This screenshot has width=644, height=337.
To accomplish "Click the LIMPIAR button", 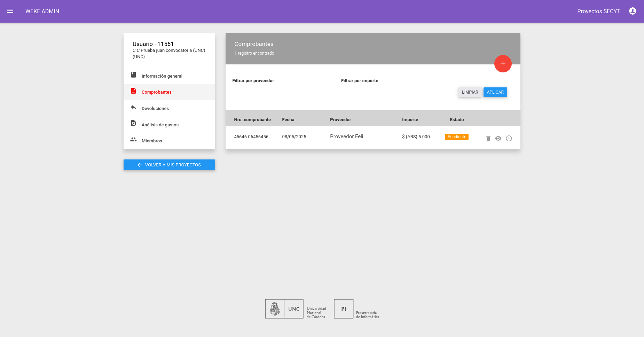I will click(470, 92).
